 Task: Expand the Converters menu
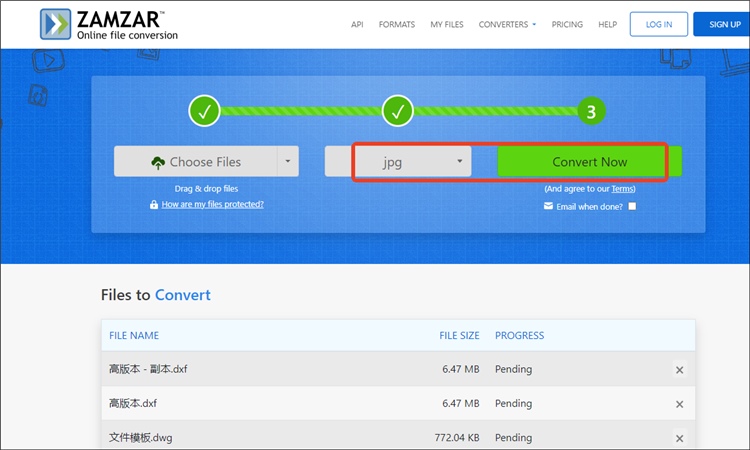[507, 24]
